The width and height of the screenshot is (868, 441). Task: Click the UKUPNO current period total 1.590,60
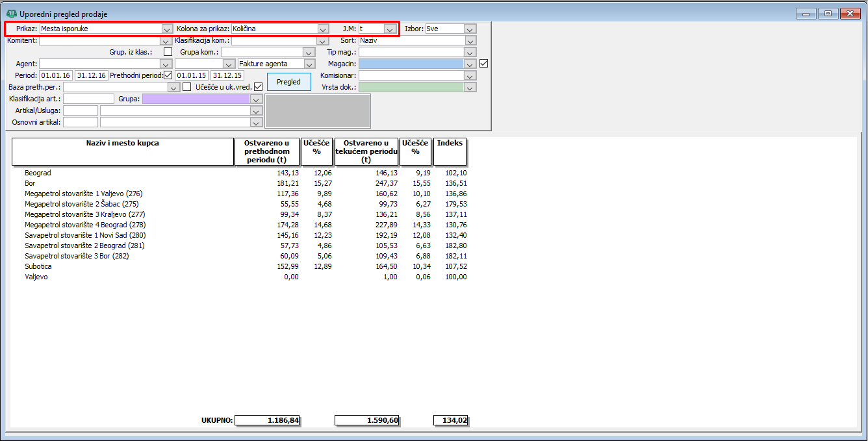pyautogui.click(x=367, y=420)
